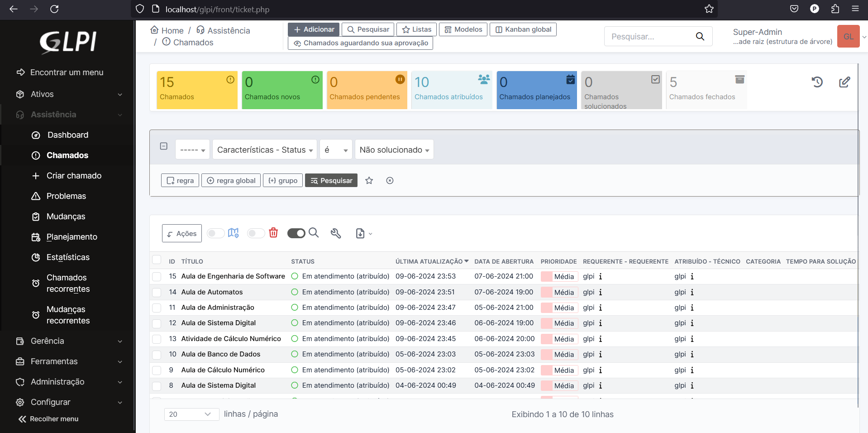Open the 10 Chamados atribuídos card
The width and height of the screenshot is (868, 433).
452,90
